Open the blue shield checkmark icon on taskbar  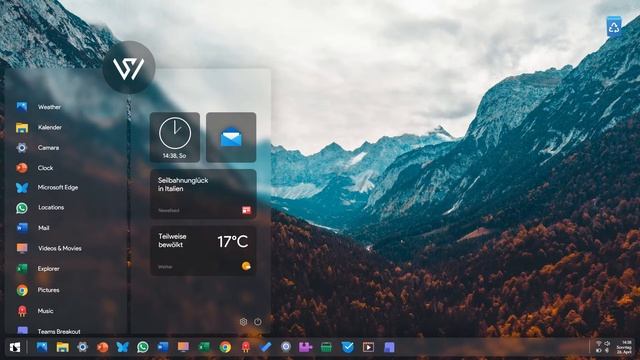[x=348, y=347]
